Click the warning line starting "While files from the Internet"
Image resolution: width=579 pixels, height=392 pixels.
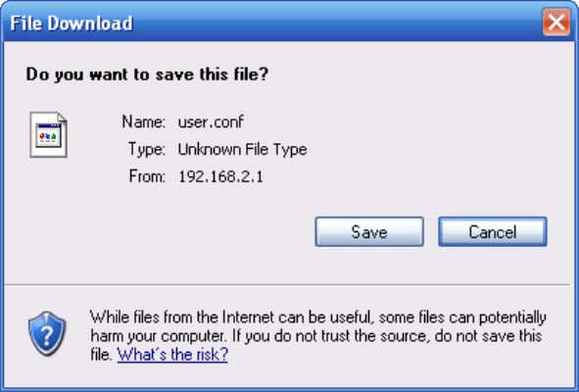(318, 318)
